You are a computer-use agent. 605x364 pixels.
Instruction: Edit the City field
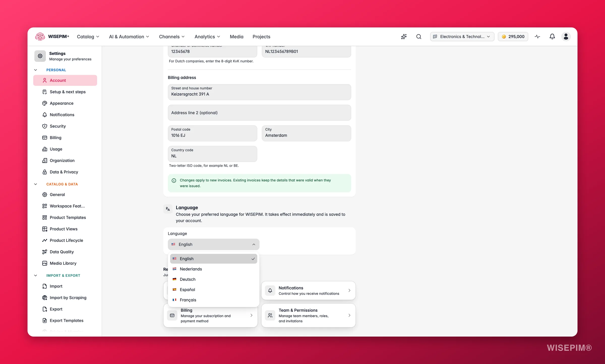(306, 133)
